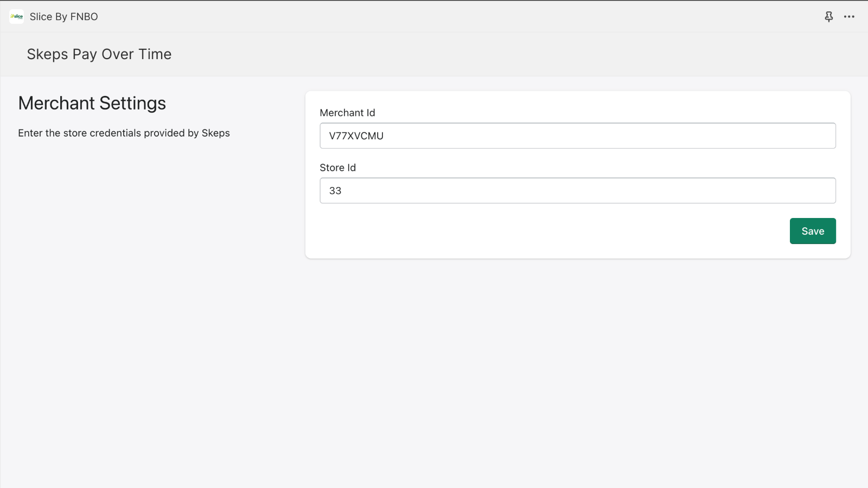Open the three-dot more options menu
Screen dimensions: 868x488
pos(849,17)
